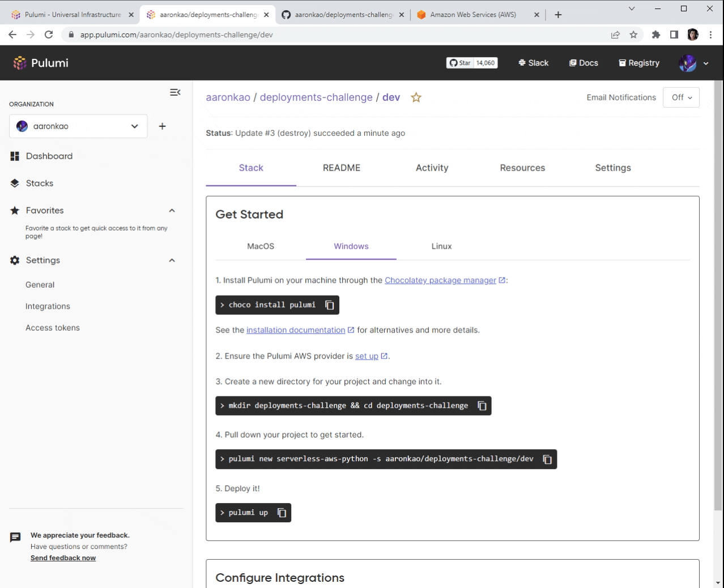Screen dimensions: 724x588
Task: Switch to the Resources tab
Action: (x=522, y=168)
